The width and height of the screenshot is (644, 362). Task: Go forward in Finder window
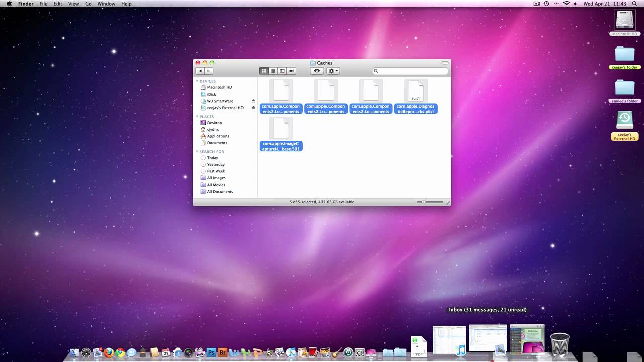point(209,71)
